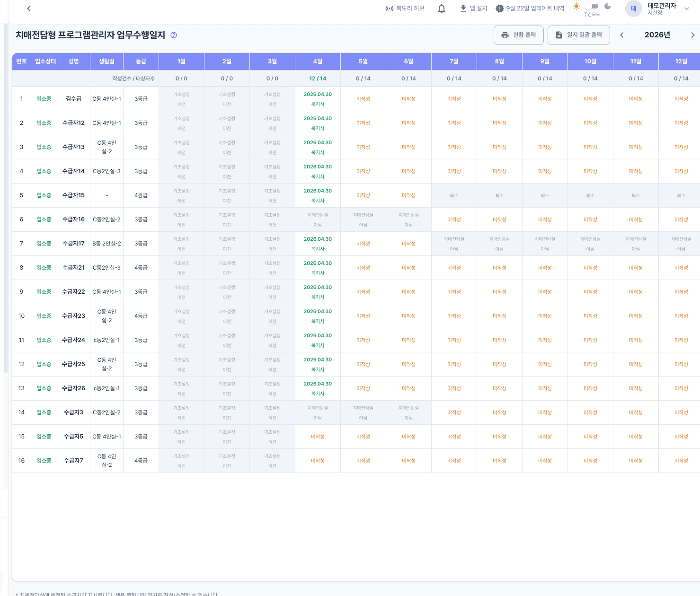Click 수급자16's 4월 치매전담실 아님 cell

click(x=318, y=219)
